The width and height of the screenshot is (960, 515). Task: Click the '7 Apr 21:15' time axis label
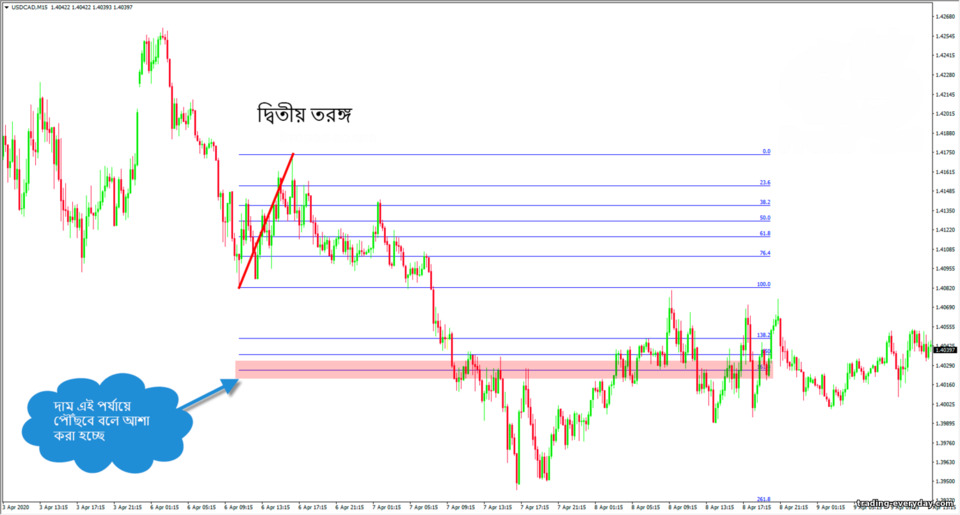pyautogui.click(x=571, y=507)
